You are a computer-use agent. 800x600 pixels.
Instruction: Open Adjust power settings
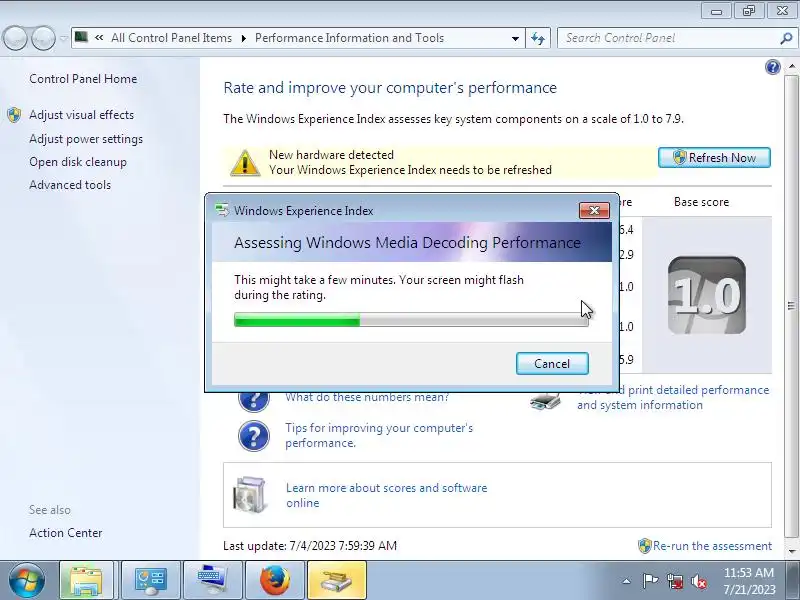point(86,139)
